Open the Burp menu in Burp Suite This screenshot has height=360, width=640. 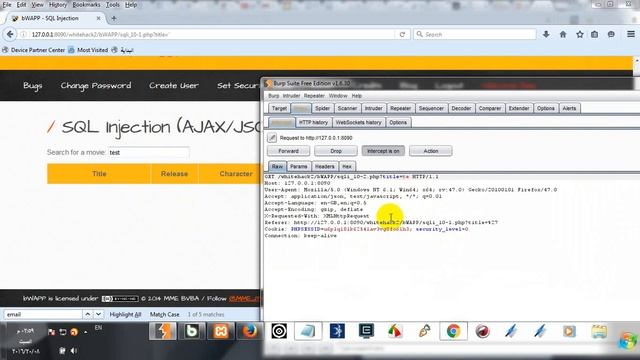273,96
